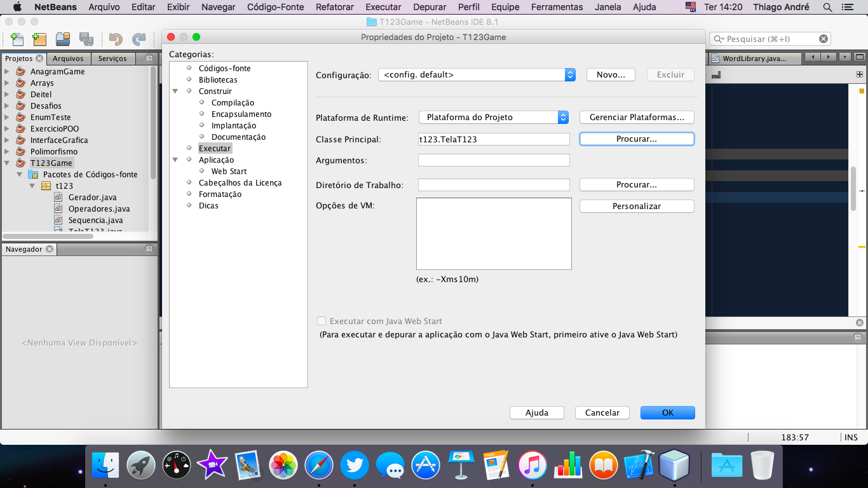Screen dimensions: 868x488
Task: Click the magnifier icon in Pesquisar field
Action: pyautogui.click(x=719, y=39)
